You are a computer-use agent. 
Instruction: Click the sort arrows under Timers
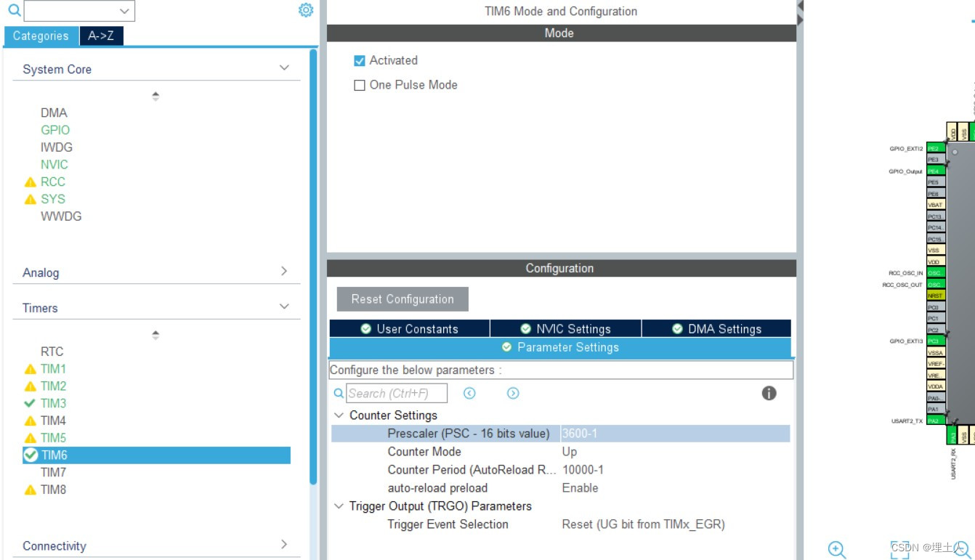click(155, 335)
